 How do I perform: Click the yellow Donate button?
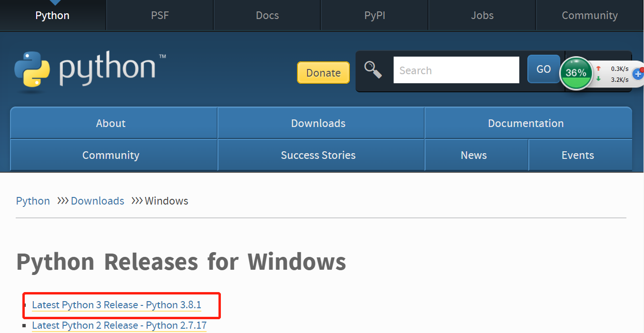[x=323, y=72]
